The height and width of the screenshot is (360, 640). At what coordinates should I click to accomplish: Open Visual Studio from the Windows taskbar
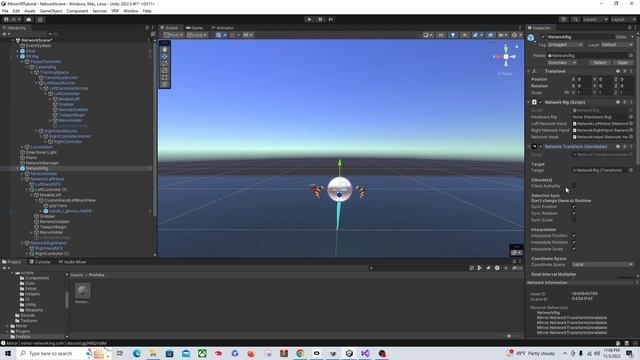click(365, 353)
